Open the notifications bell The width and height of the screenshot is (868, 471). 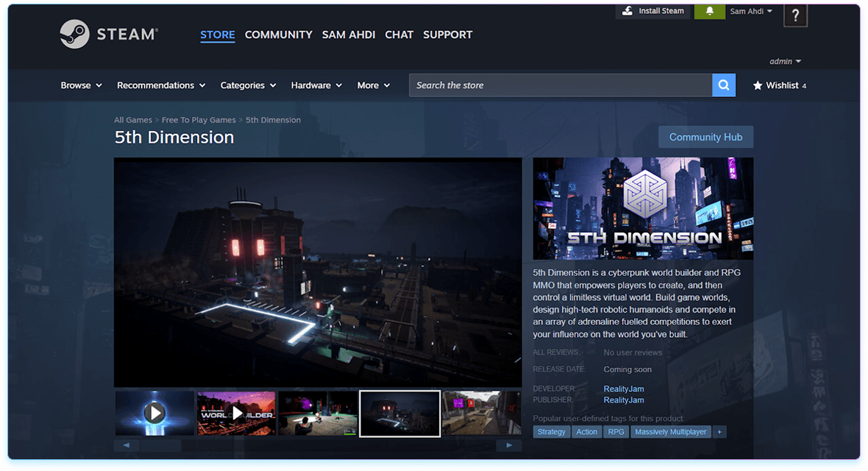709,11
